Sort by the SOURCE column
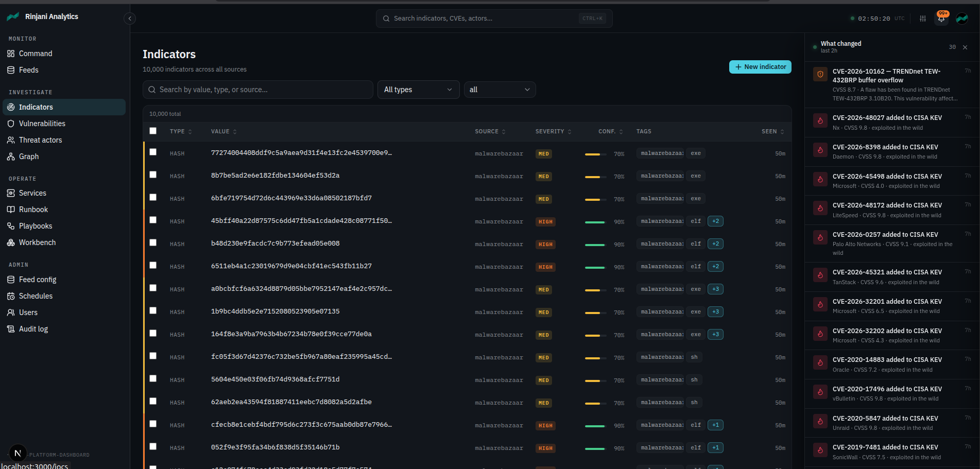Viewport: 980px width, 469px height. pos(490,132)
